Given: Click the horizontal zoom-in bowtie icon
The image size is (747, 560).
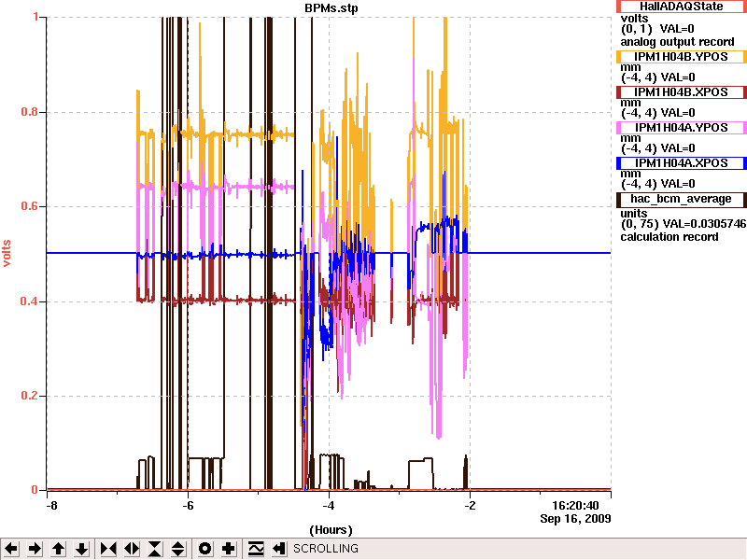Looking at the screenshot, I should point(108,549).
